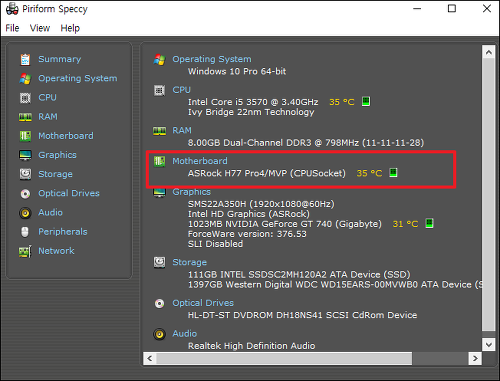Click the Storage hard drive icon in sidebar
Image resolution: width=500 pixels, height=381 pixels.
coord(25,174)
